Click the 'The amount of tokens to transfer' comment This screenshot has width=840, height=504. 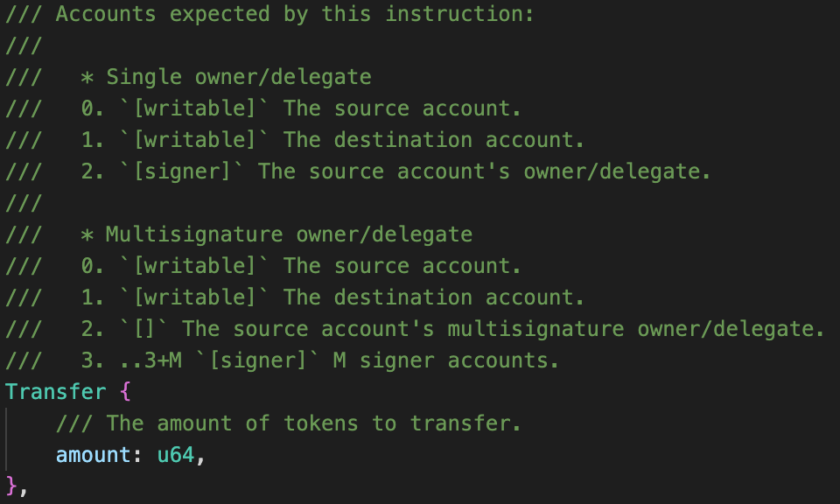pyautogui.click(x=313, y=423)
